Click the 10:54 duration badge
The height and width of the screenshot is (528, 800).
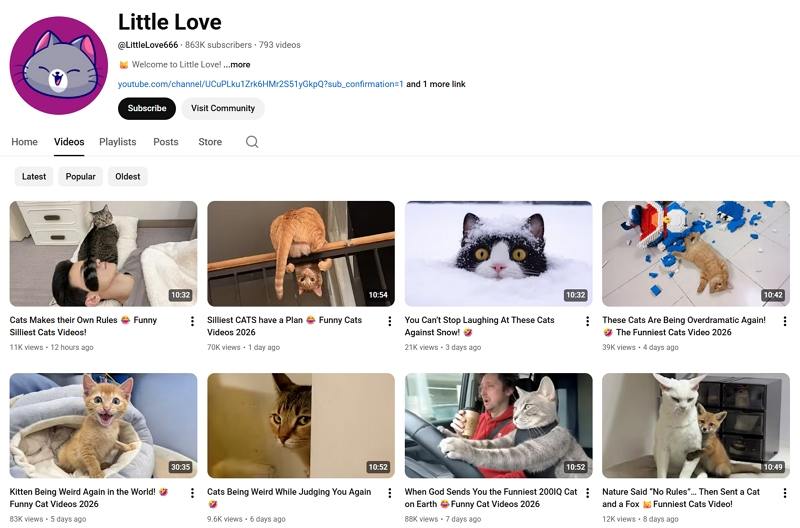pyautogui.click(x=378, y=295)
